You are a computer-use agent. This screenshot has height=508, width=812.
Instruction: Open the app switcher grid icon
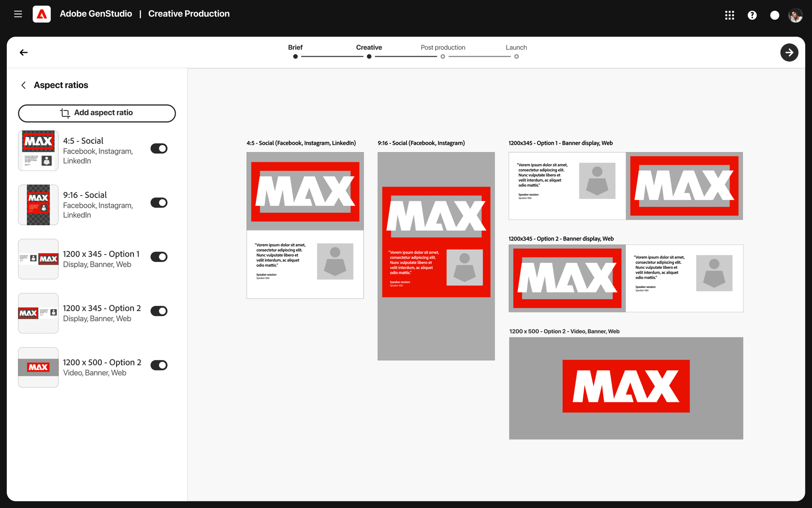[730, 15]
